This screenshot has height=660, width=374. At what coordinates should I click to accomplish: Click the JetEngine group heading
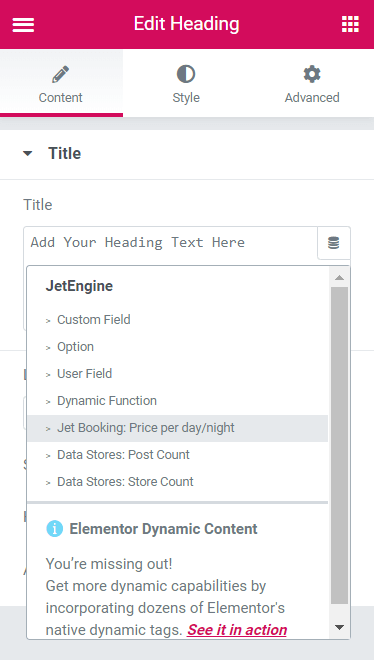pyautogui.click(x=79, y=286)
